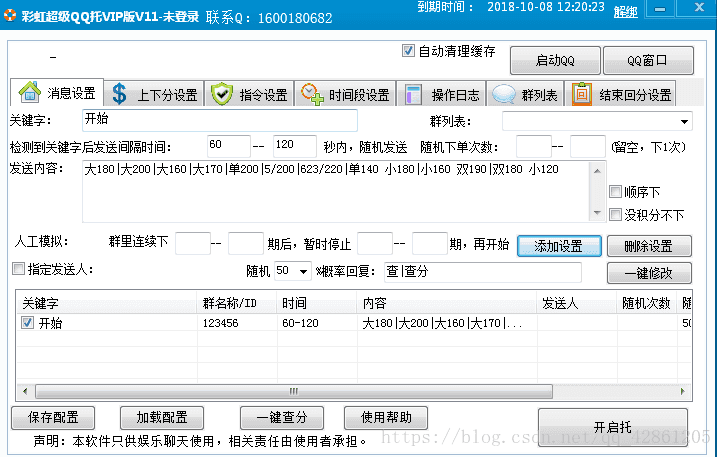Click the 添加设置 button

(x=559, y=246)
